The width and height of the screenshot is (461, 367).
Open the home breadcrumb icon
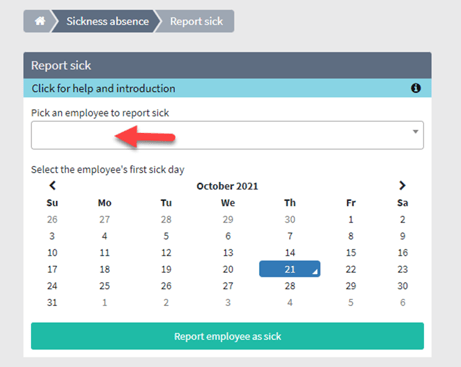(40, 21)
